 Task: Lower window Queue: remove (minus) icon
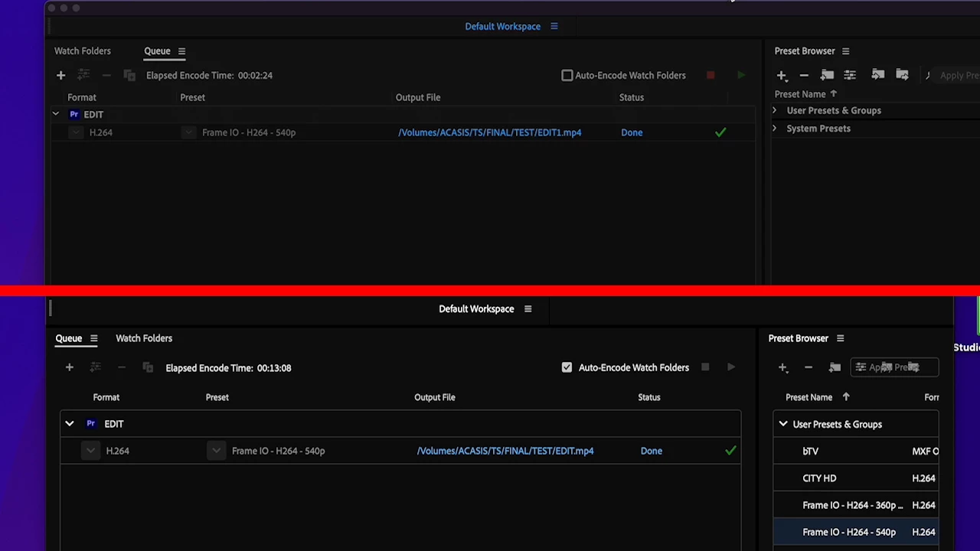click(121, 367)
